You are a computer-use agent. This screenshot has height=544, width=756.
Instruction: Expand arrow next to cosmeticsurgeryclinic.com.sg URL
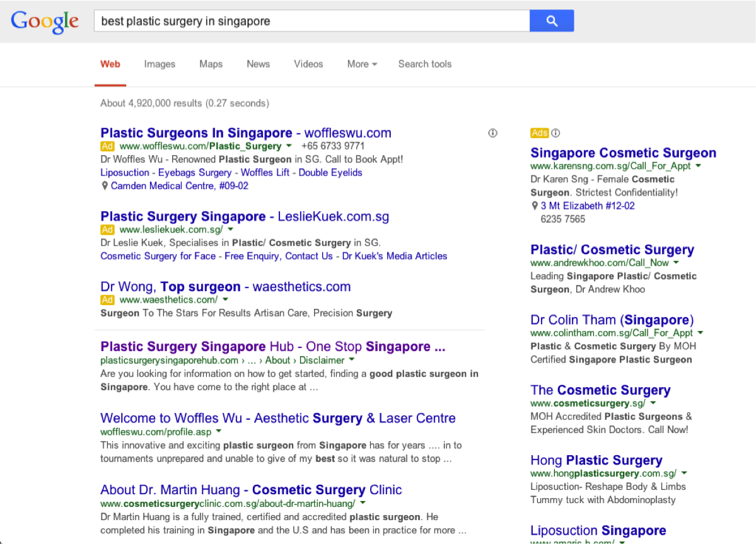coord(363,502)
